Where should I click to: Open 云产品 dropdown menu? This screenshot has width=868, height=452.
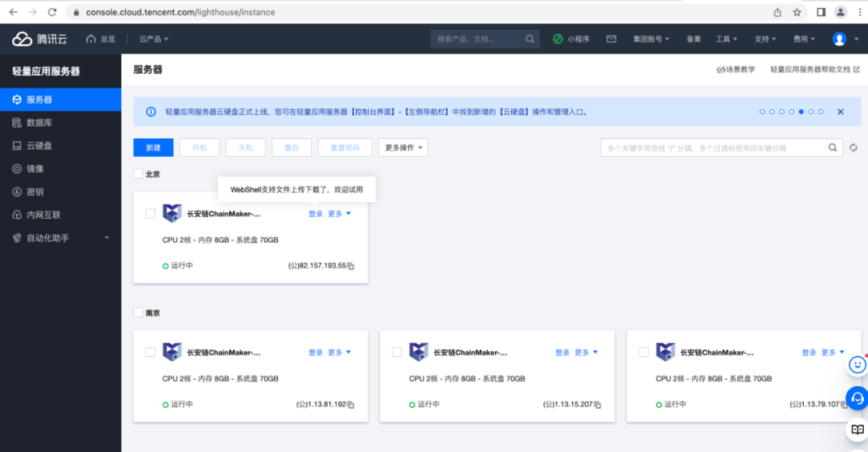[154, 39]
